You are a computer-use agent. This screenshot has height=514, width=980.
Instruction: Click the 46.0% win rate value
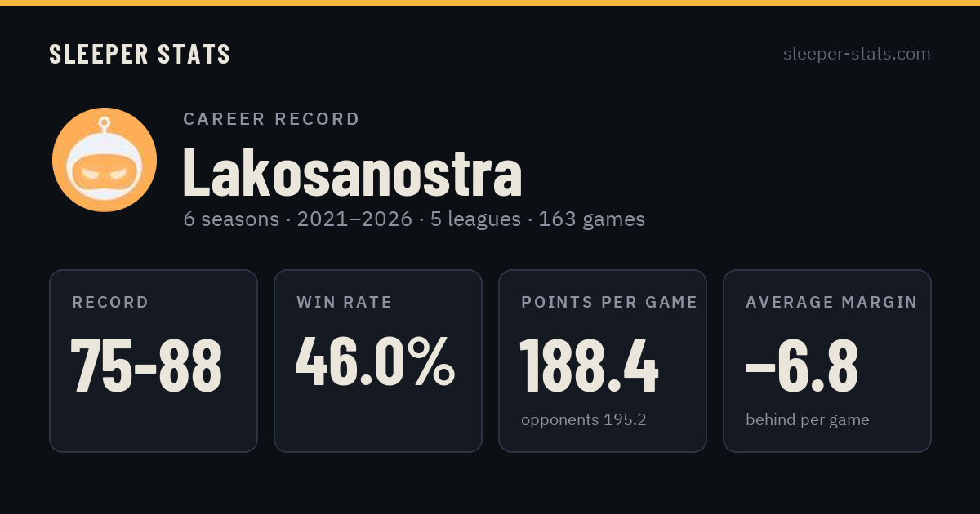(x=376, y=362)
